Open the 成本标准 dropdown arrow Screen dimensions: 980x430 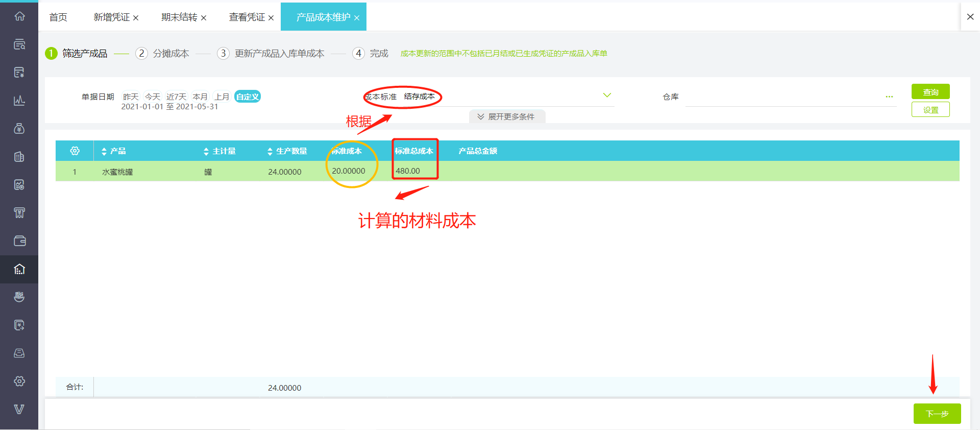pyautogui.click(x=607, y=95)
